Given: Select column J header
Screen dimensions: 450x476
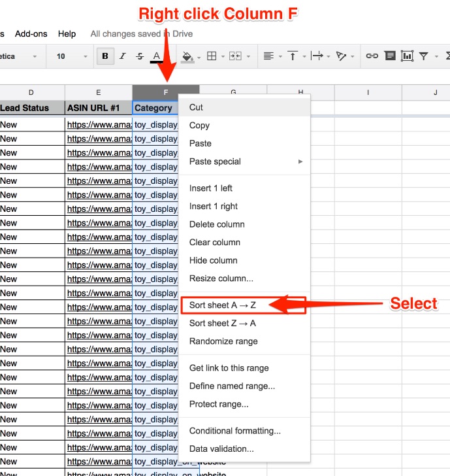Looking at the screenshot, I should (x=426, y=93).
